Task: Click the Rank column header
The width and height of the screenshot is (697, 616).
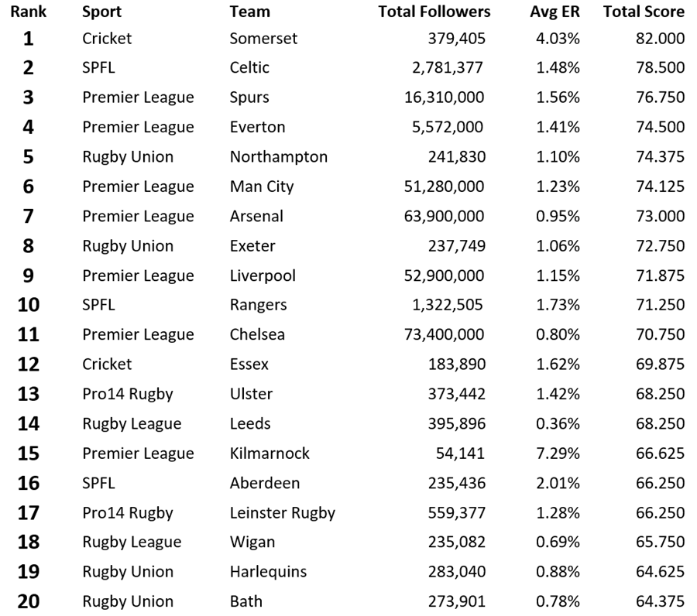Action: (x=29, y=12)
